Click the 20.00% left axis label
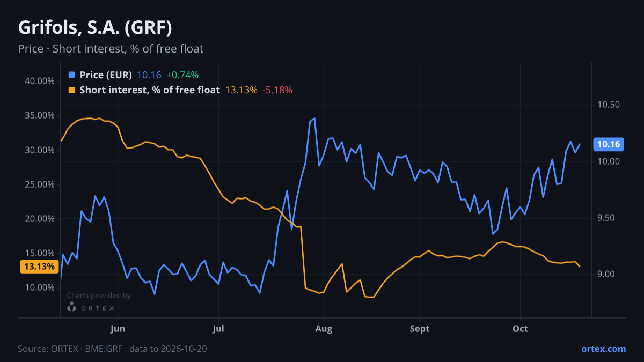Viewport: 644px width, 362px height. pyautogui.click(x=40, y=219)
